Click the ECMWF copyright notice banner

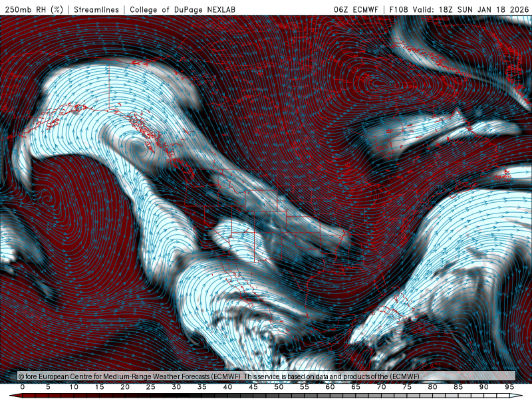(x=267, y=376)
